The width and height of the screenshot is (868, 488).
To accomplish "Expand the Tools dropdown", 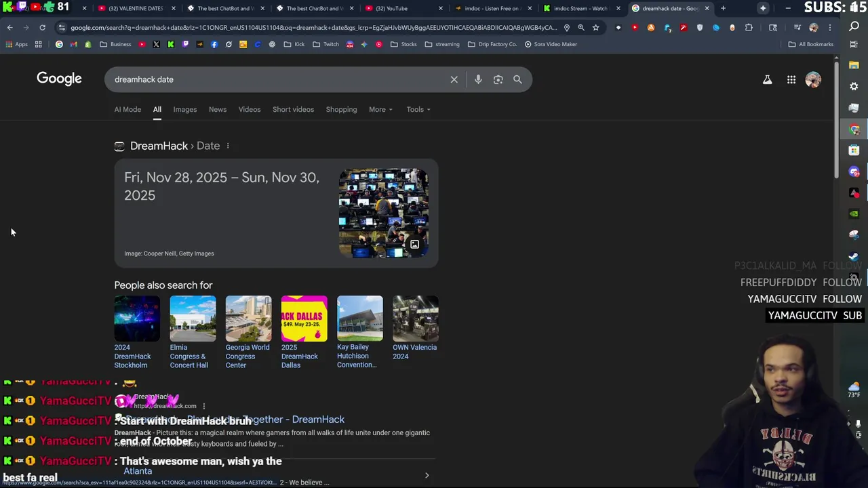I will (418, 109).
